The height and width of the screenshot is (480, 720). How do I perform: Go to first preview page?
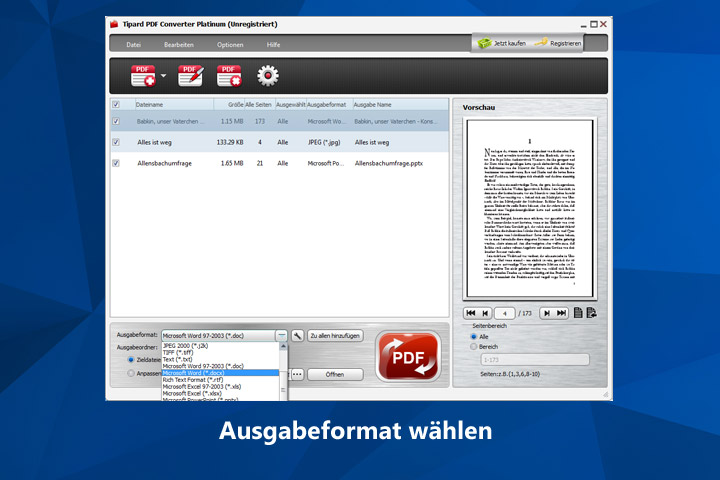click(471, 313)
